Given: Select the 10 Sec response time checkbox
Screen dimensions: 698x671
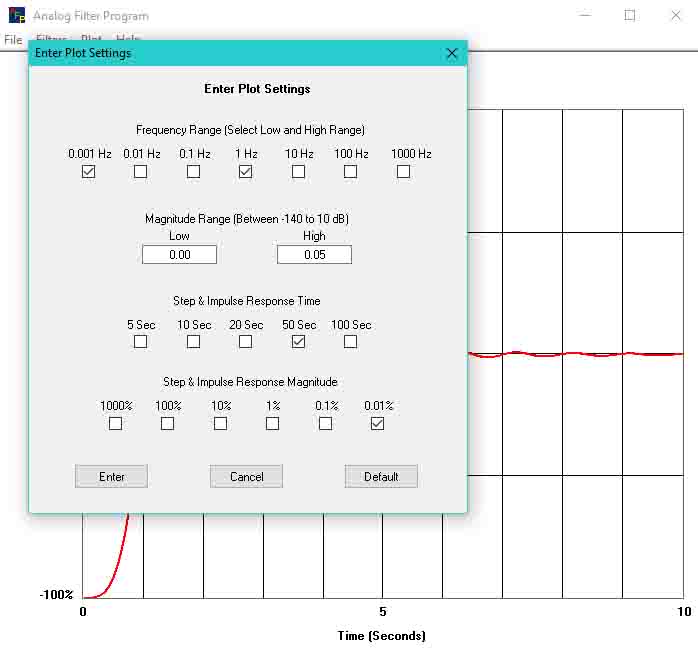Looking at the screenshot, I should [x=193, y=342].
